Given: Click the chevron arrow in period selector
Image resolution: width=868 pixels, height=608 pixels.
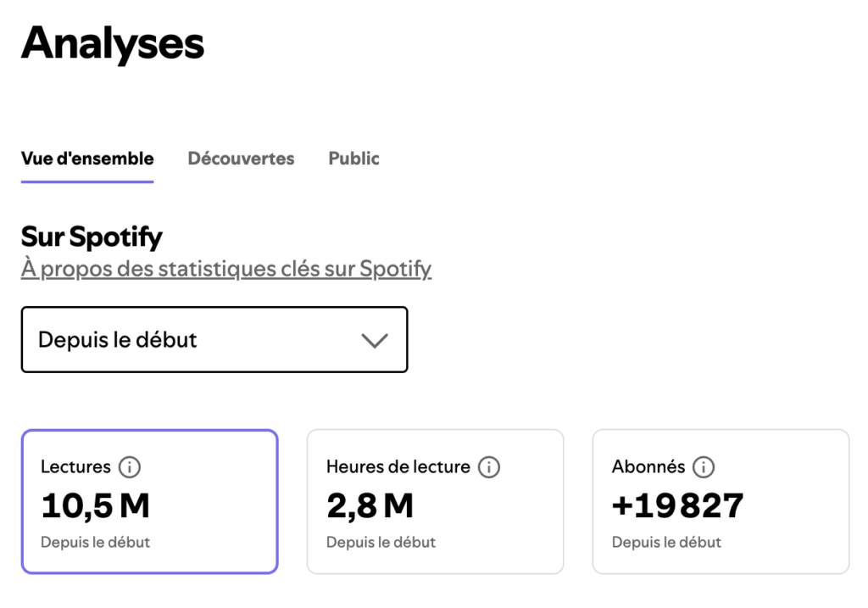Looking at the screenshot, I should pos(374,340).
